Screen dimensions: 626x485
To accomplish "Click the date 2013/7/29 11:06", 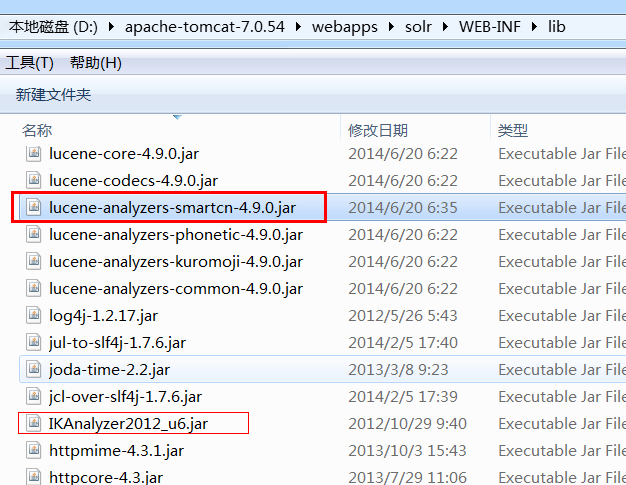I will coord(407,477).
